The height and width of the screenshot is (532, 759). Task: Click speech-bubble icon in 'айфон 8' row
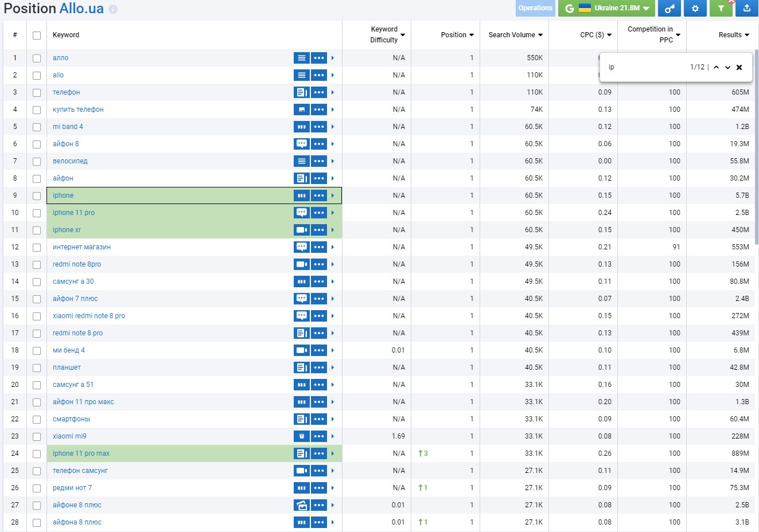coord(302,144)
